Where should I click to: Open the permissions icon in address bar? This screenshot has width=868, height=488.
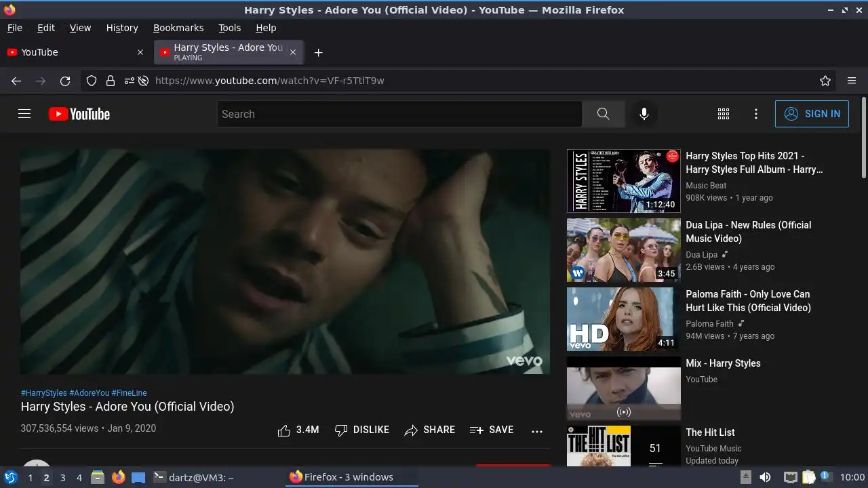(129, 81)
